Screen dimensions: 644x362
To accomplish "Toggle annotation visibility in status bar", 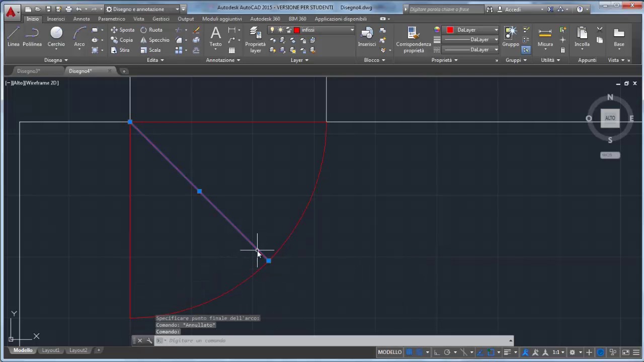I will tap(526, 352).
